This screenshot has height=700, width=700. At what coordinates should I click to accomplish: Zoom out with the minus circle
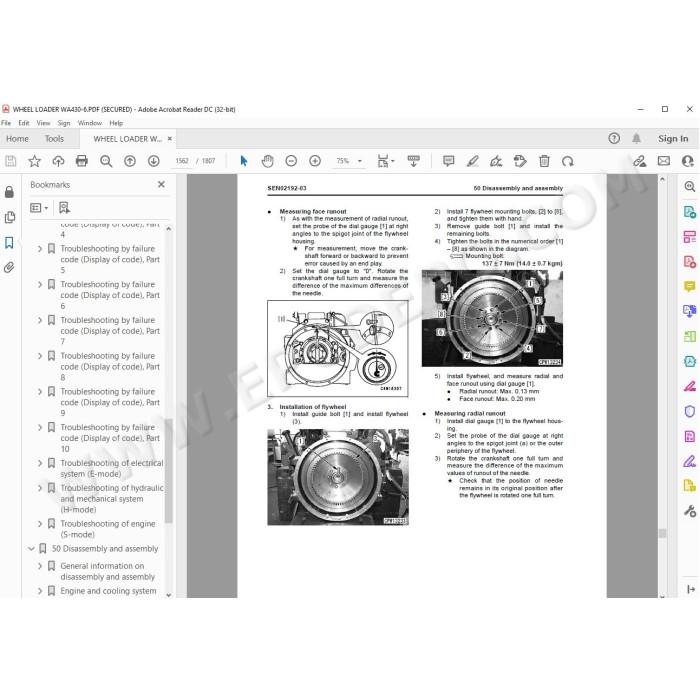(291, 161)
